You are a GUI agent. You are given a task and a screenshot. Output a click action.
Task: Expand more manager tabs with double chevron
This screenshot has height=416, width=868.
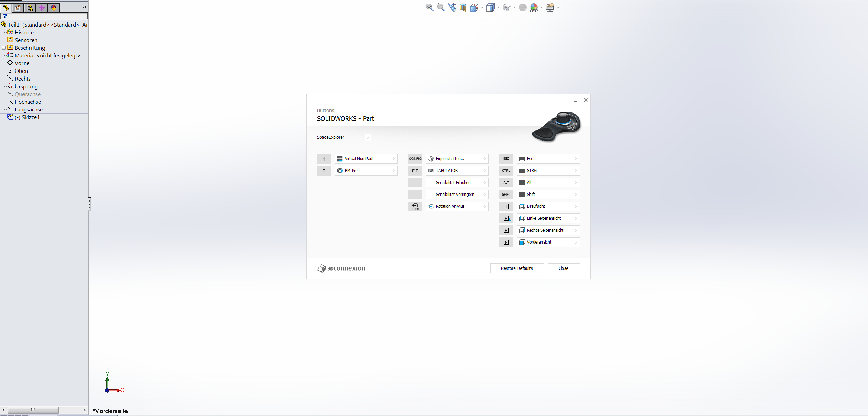click(x=84, y=7)
